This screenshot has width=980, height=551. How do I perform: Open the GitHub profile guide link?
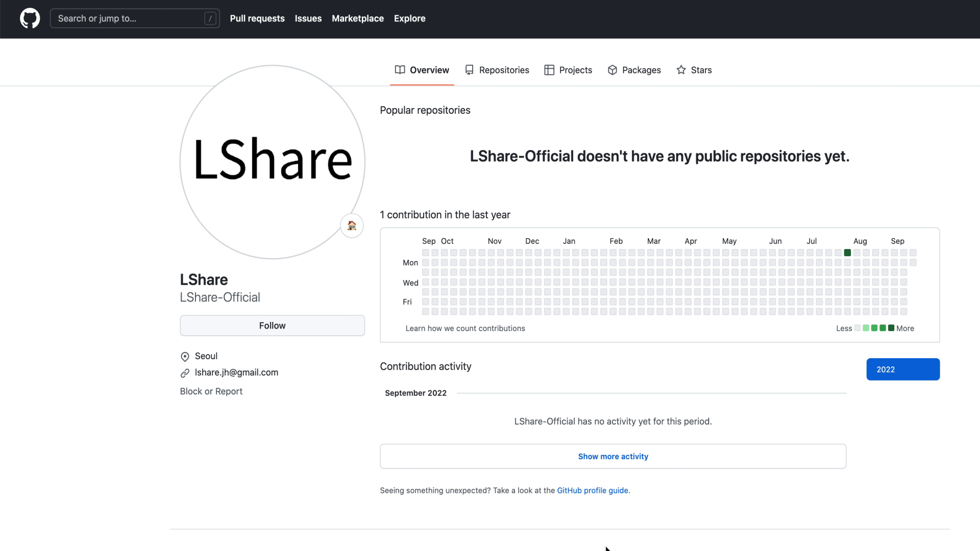592,490
